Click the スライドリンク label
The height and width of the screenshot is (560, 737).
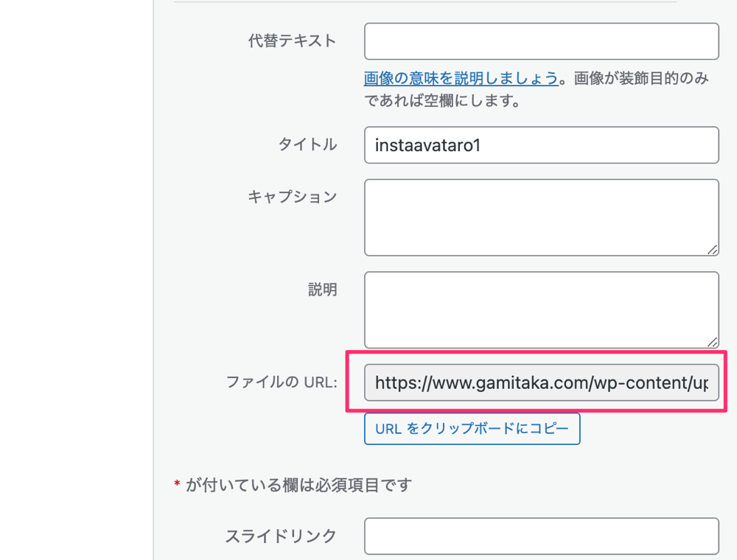[x=281, y=536]
